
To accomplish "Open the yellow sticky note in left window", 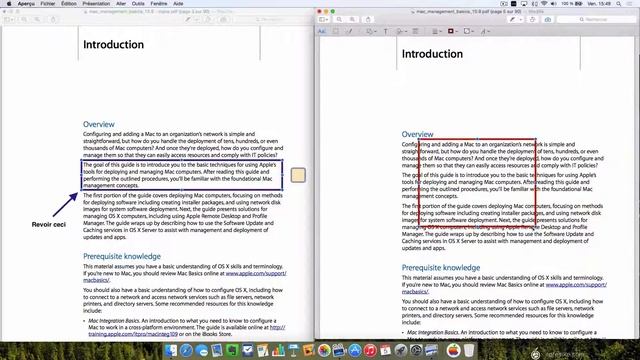I will coord(298,175).
